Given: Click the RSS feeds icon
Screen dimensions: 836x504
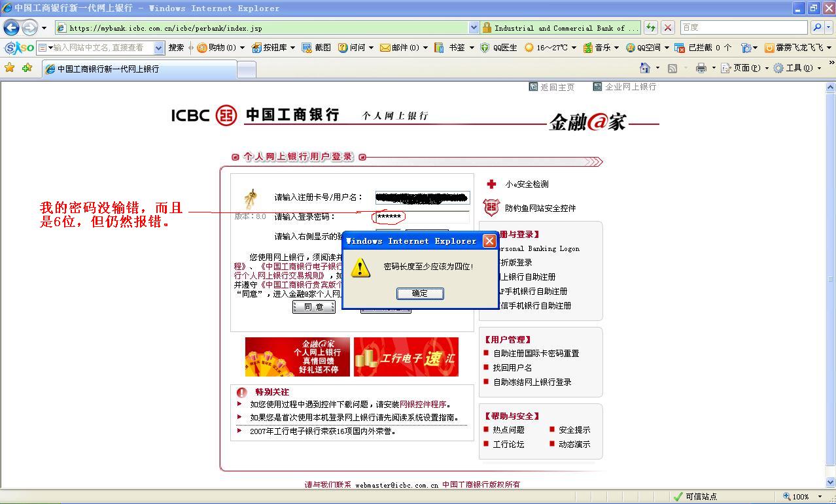Looking at the screenshot, I should click(672, 68).
